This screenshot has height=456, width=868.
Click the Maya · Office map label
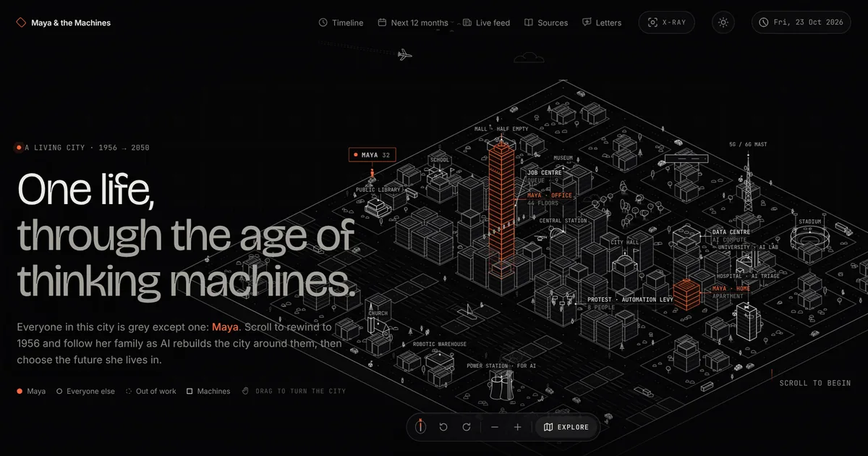coord(550,195)
